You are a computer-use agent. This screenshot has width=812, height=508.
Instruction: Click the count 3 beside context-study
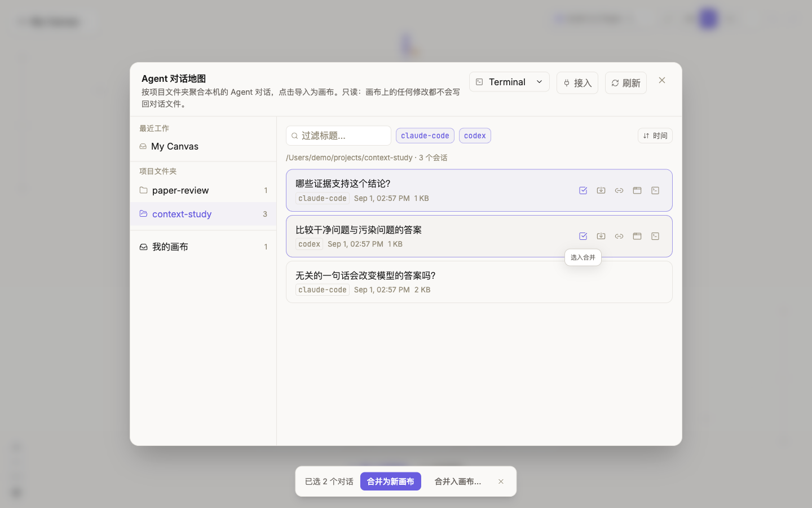pos(265,214)
